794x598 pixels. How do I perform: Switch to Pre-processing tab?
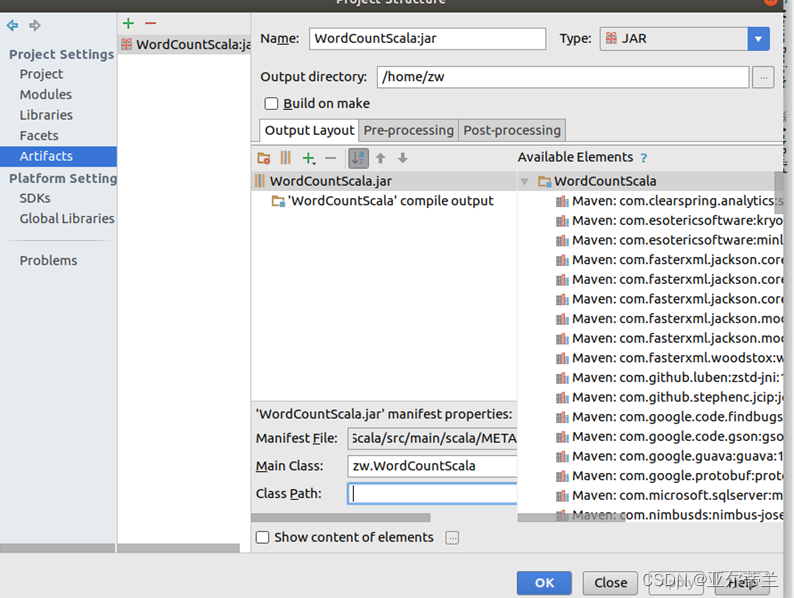coord(409,131)
